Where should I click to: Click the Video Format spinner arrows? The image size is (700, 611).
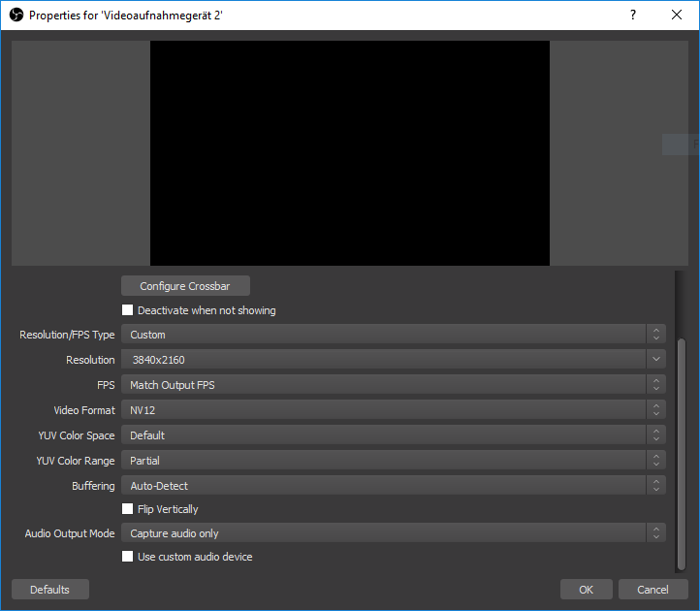point(655,410)
